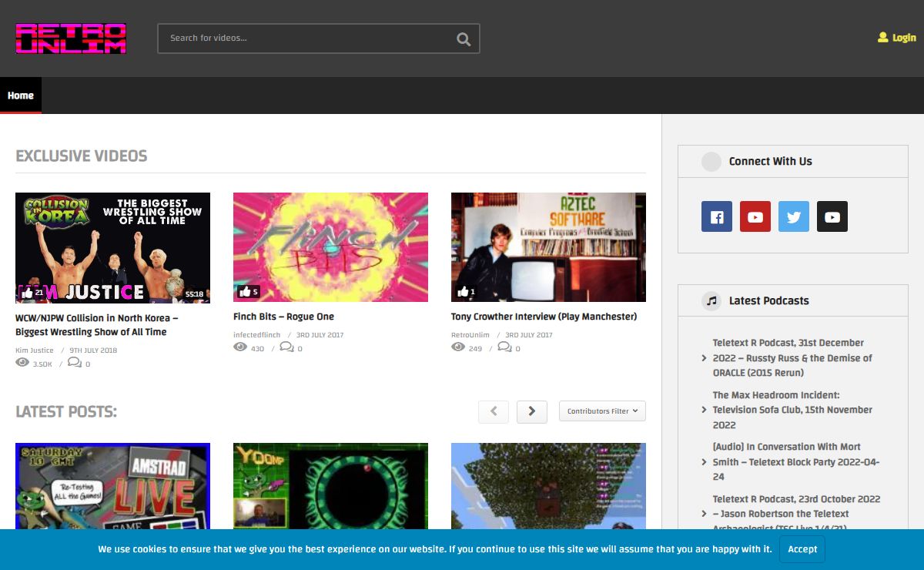
Task: Select the Home menu tab
Action: click(x=21, y=96)
